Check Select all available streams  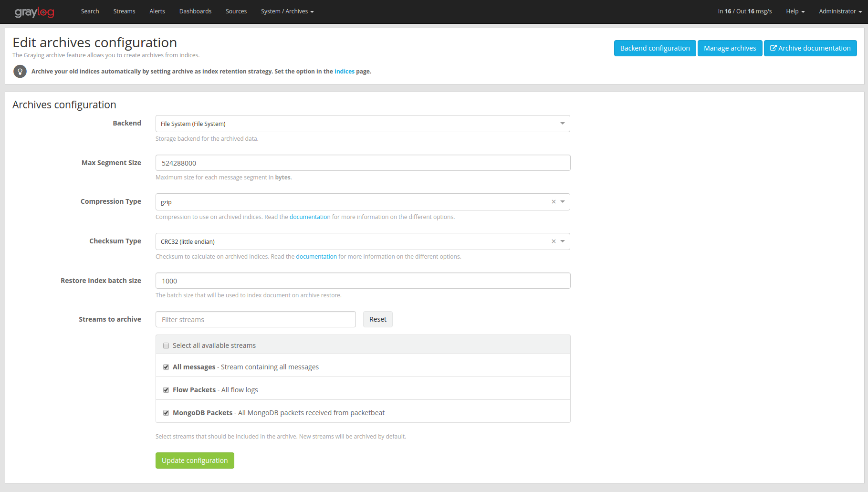click(x=166, y=345)
